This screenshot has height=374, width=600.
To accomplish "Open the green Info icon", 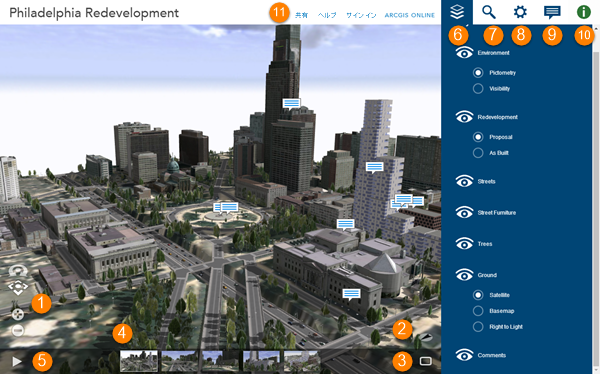I will click(584, 12).
